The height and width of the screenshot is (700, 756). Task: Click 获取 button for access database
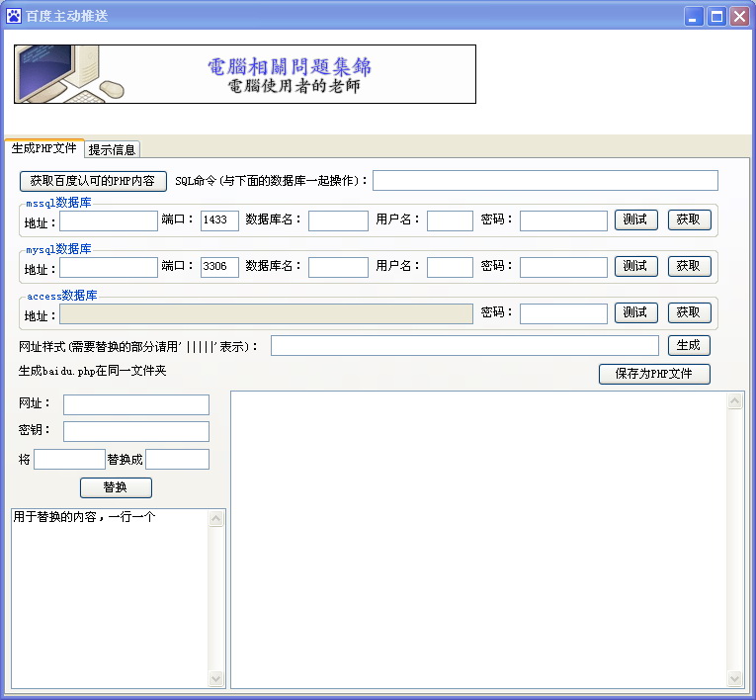[x=689, y=312]
